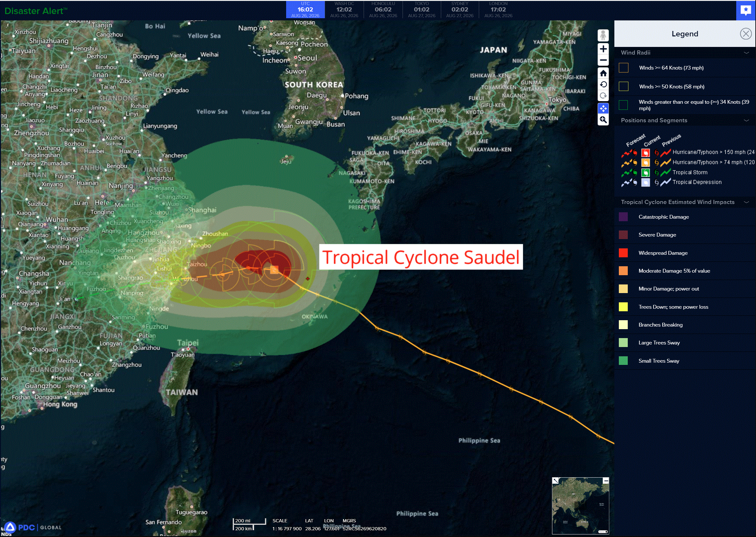Zoom out with the minus button
The image size is (756, 537).
coord(603,60)
